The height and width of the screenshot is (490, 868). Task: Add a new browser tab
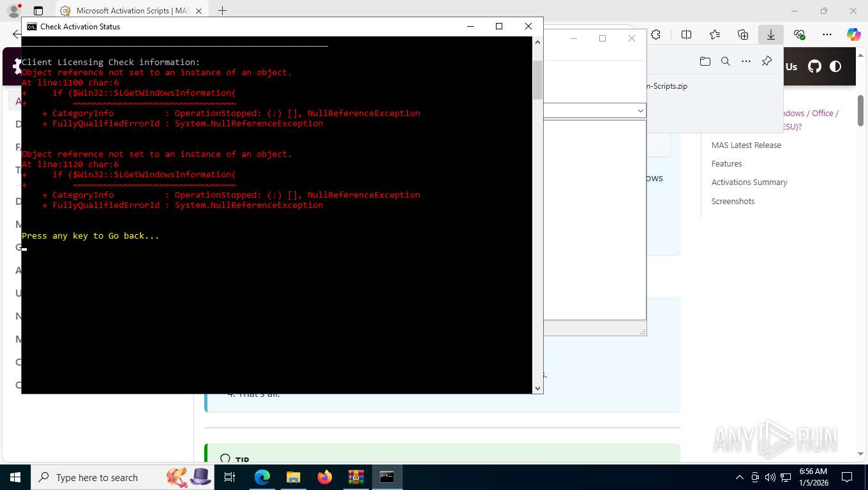click(222, 11)
